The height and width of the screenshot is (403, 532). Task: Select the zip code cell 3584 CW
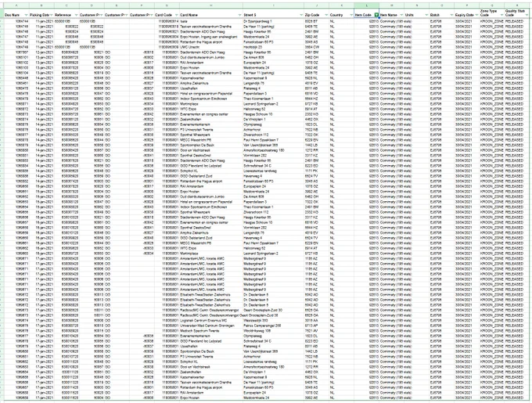coord(317,47)
